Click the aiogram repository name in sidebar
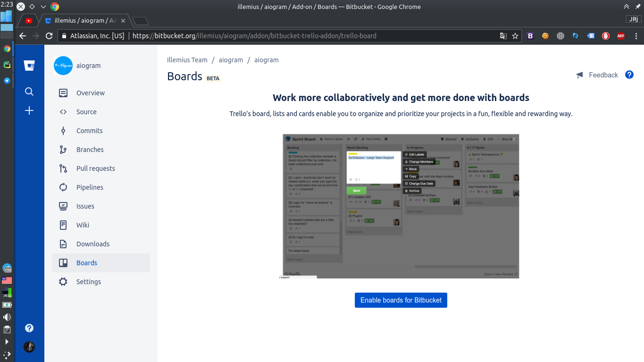Viewport: 644px width, 362px height. [x=89, y=66]
